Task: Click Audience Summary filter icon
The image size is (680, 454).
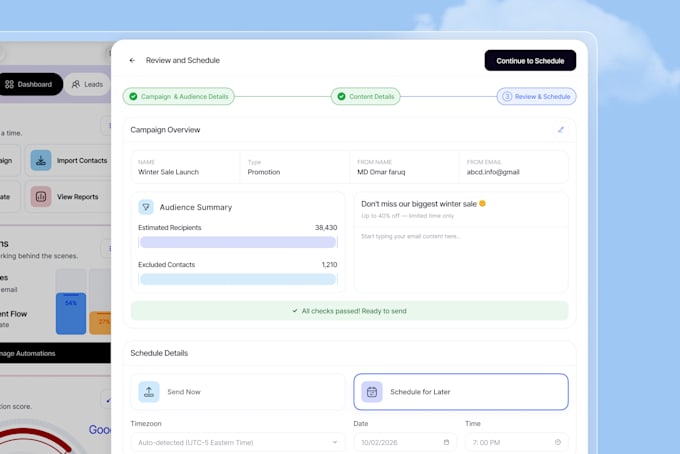Action: tap(146, 207)
